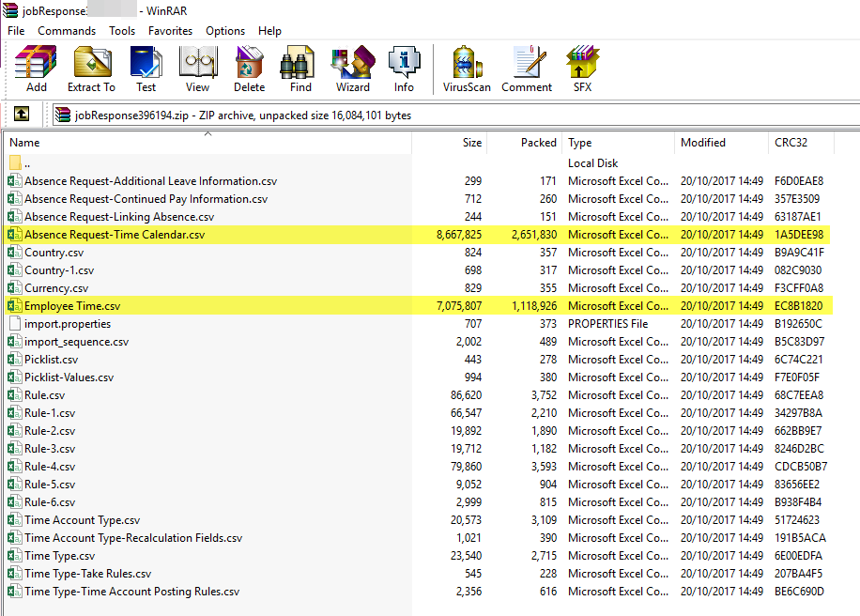The image size is (860, 616).
Task: Click the file icon beside import.properties
Action: click(15, 324)
